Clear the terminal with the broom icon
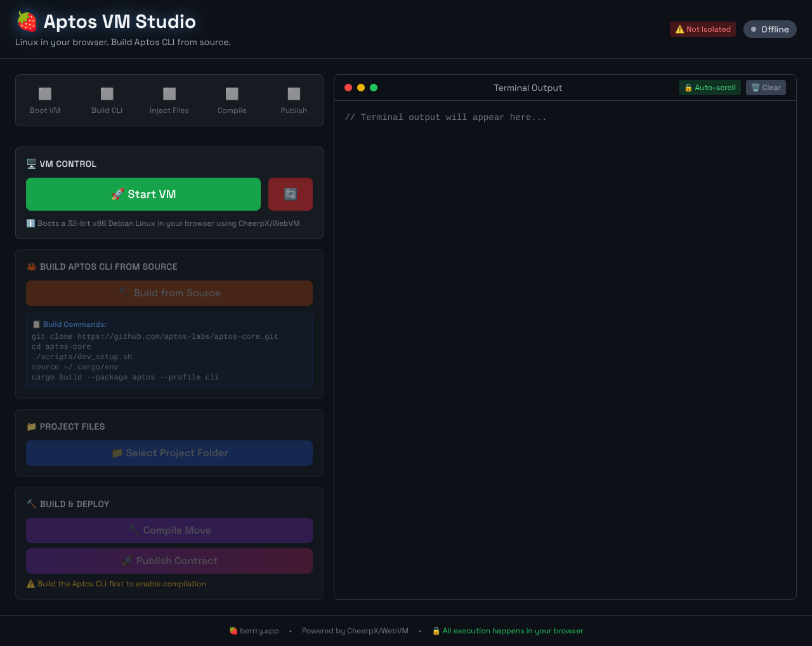Viewport: 812px width, 646px height. pos(766,88)
